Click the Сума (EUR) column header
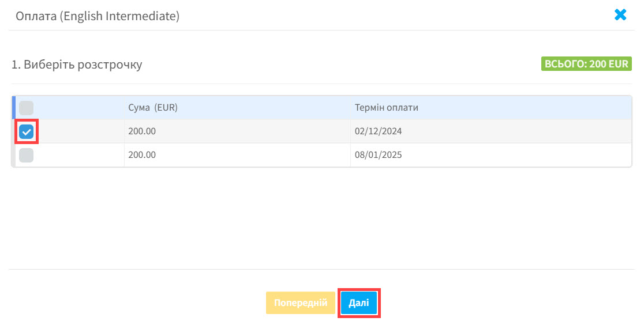 (153, 108)
